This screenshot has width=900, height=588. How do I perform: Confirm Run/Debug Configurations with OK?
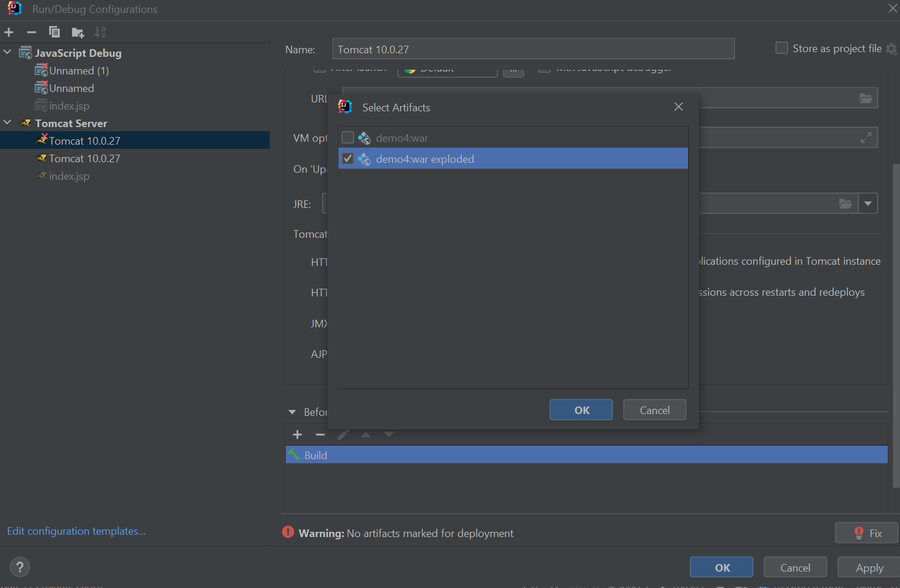(x=721, y=568)
